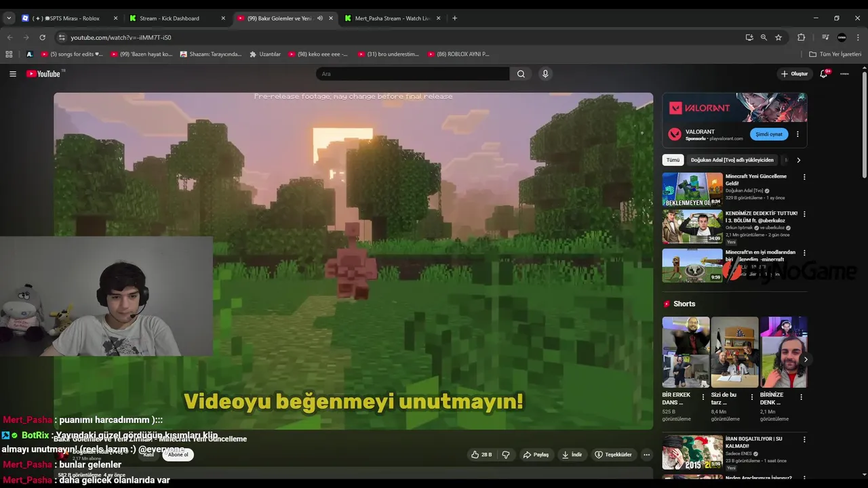Show next filter chips with arrow
Image resolution: width=868 pixels, height=488 pixels.
[798, 160]
